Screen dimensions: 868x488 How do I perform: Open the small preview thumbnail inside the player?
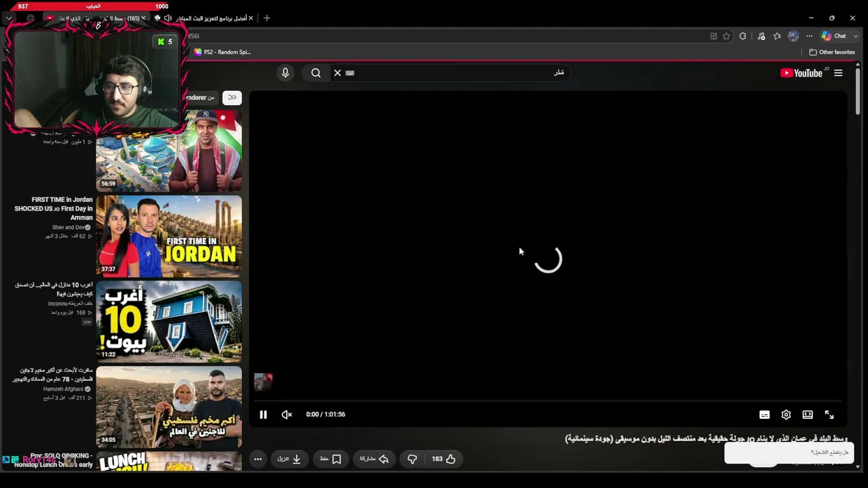[x=263, y=382]
